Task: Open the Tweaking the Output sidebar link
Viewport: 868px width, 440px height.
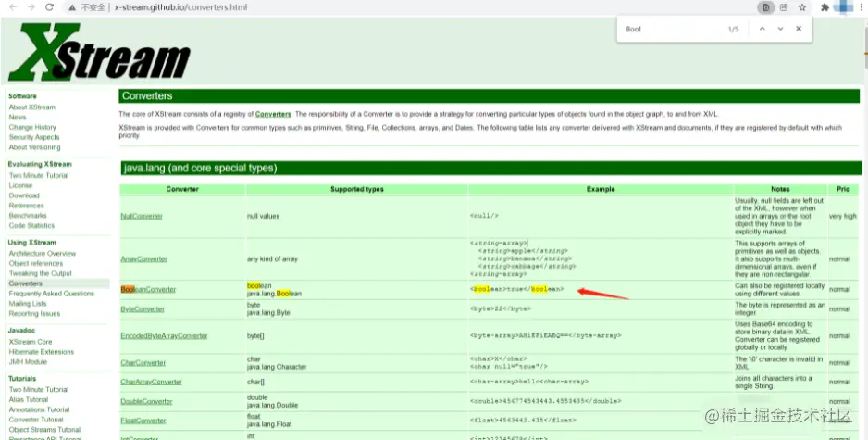Action: pos(41,273)
